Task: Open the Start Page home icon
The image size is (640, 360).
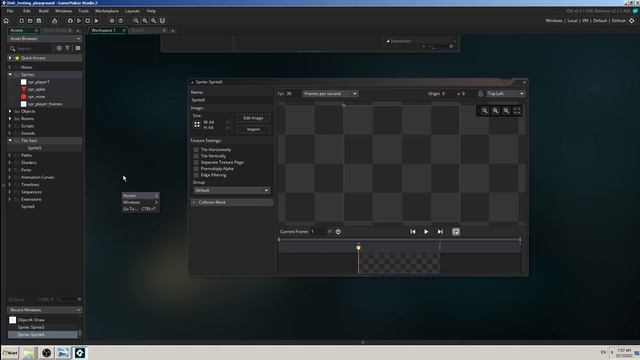Action: (6, 21)
